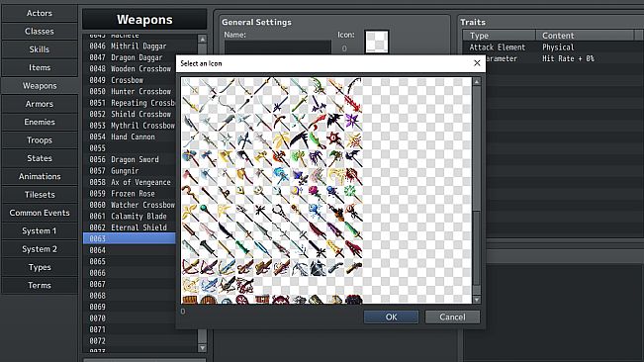Image resolution: width=644 pixels, height=362 pixels.
Task: Select weapon 0056 Dragon Sword
Action: click(130, 159)
